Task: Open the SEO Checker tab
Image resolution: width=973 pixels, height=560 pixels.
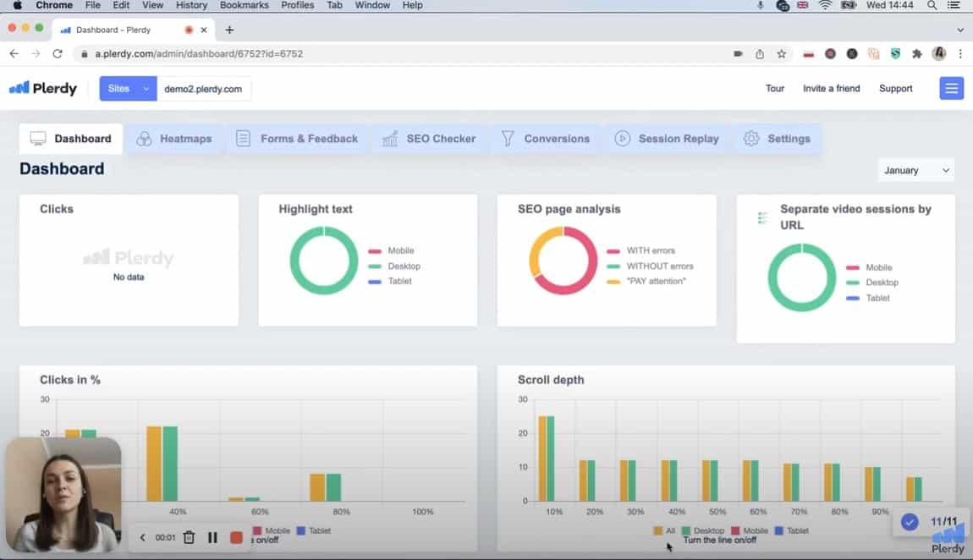Action: pos(429,139)
